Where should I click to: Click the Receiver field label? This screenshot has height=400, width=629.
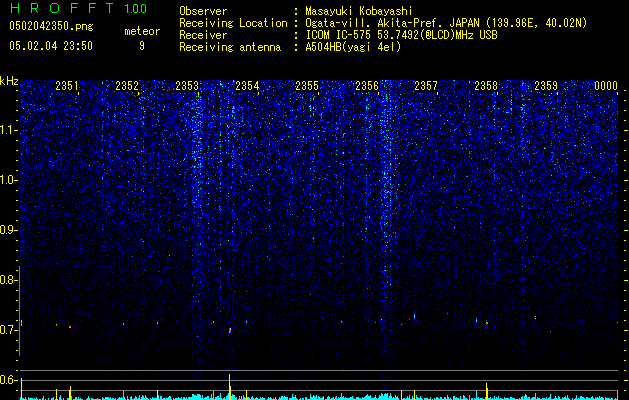203,35
